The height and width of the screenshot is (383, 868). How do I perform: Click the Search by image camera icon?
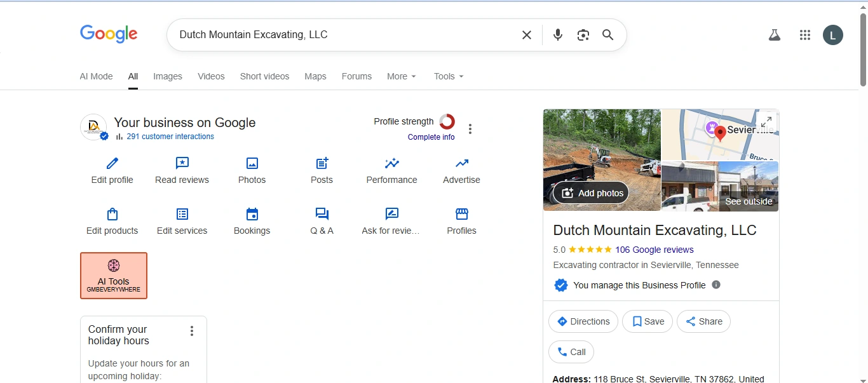tap(583, 35)
